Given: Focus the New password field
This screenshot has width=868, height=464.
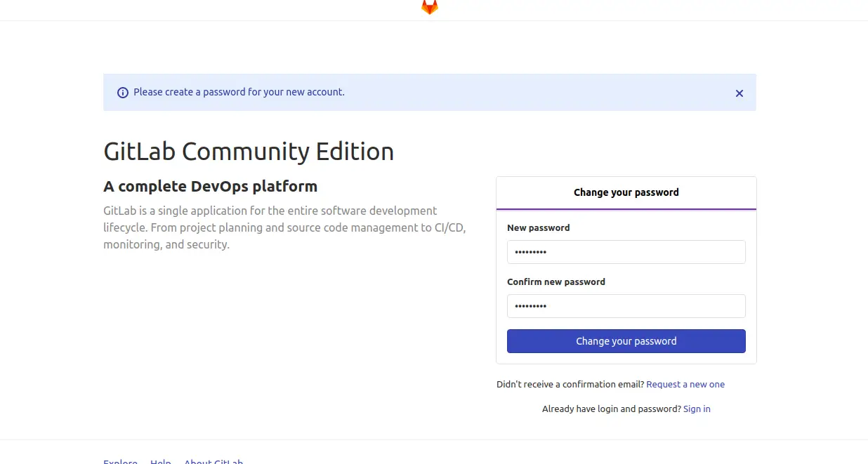Looking at the screenshot, I should click(x=626, y=252).
